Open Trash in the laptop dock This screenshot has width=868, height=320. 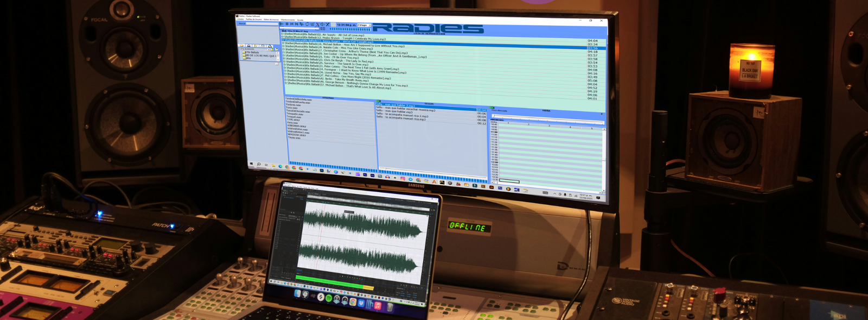pyautogui.click(x=390, y=308)
